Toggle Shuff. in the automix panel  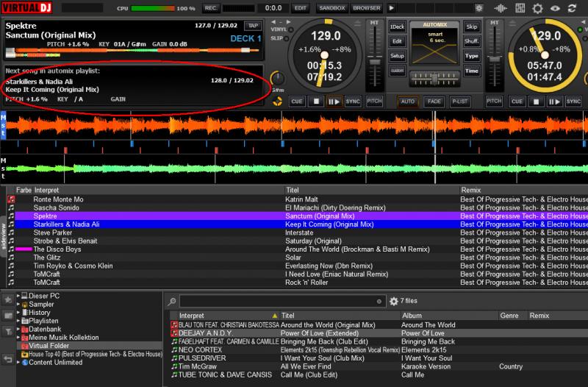472,41
